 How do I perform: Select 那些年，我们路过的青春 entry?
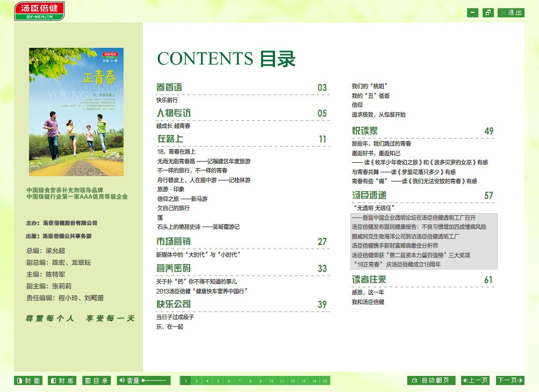(x=381, y=143)
